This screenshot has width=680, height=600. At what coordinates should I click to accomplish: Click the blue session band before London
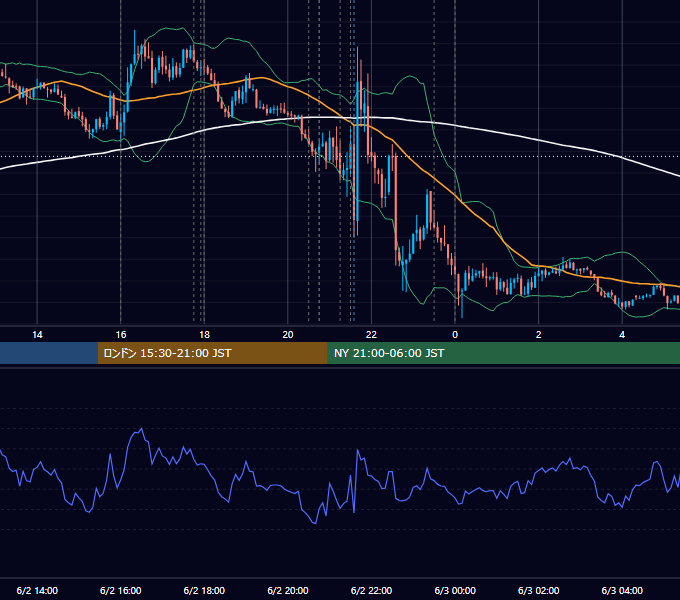point(49,353)
